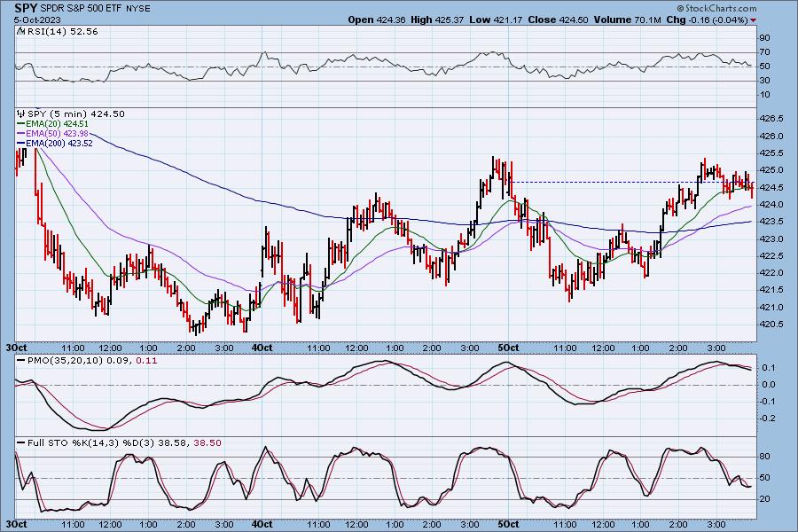This screenshot has width=798, height=532.
Task: Click the 70 level on the RSI axis
Action: pyautogui.click(x=764, y=52)
